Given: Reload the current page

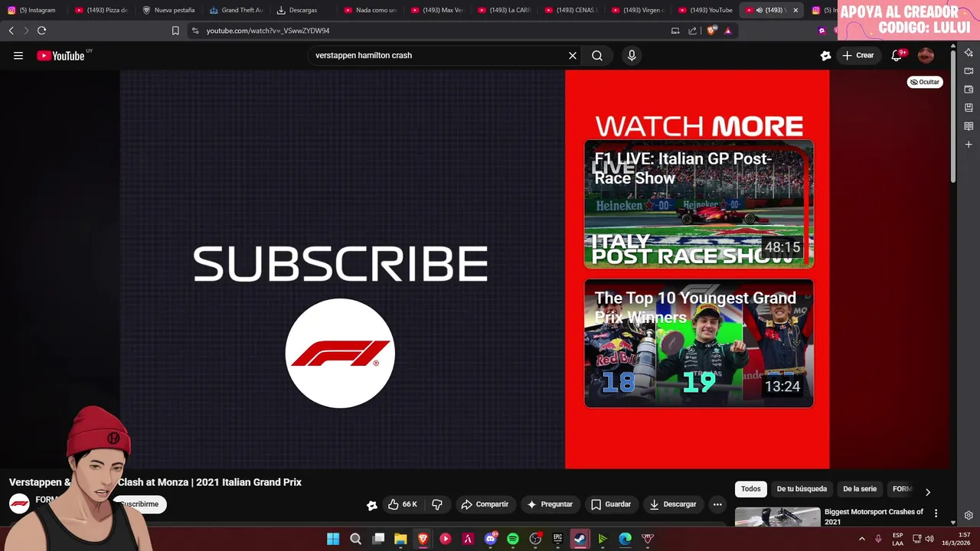Looking at the screenshot, I should click(41, 31).
